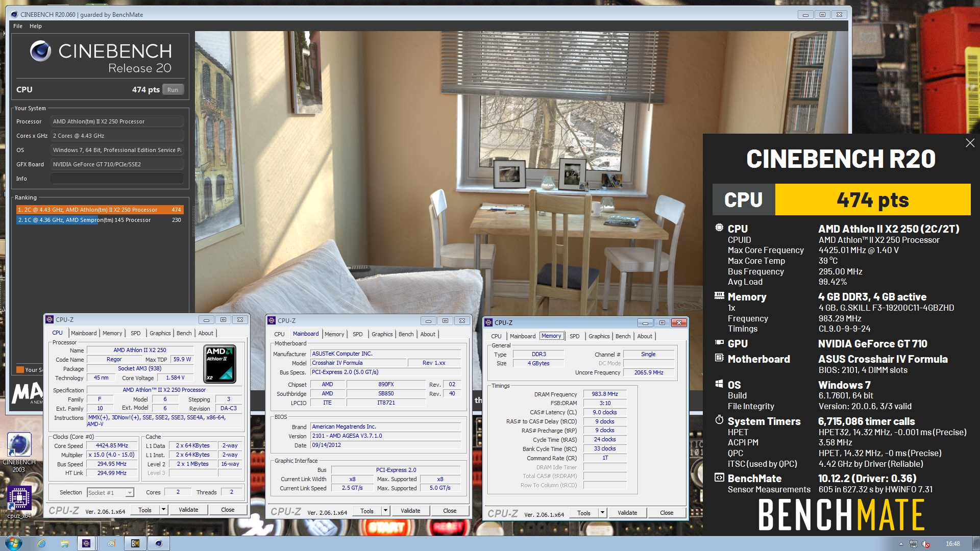
Task: Open Socket #1 selection dropdown
Action: click(x=110, y=492)
